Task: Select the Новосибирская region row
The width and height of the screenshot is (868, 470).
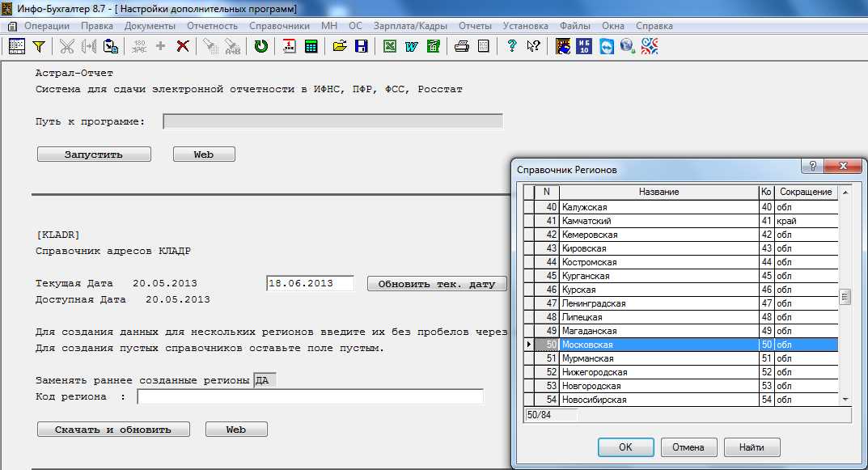Action: point(681,400)
